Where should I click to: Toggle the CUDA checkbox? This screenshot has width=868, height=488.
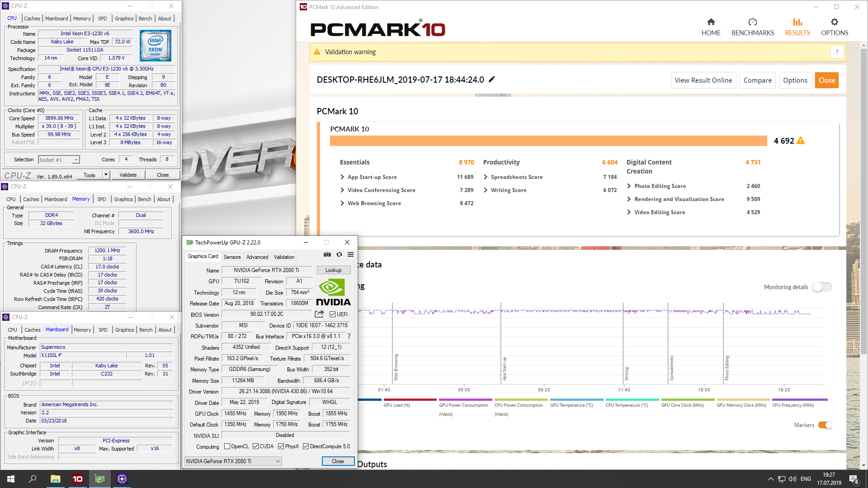point(255,446)
